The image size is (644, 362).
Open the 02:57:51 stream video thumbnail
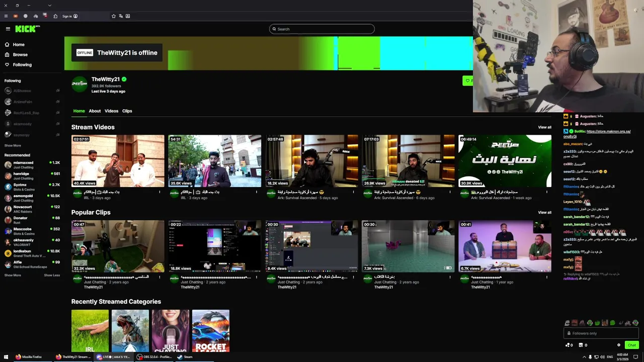coord(118,161)
